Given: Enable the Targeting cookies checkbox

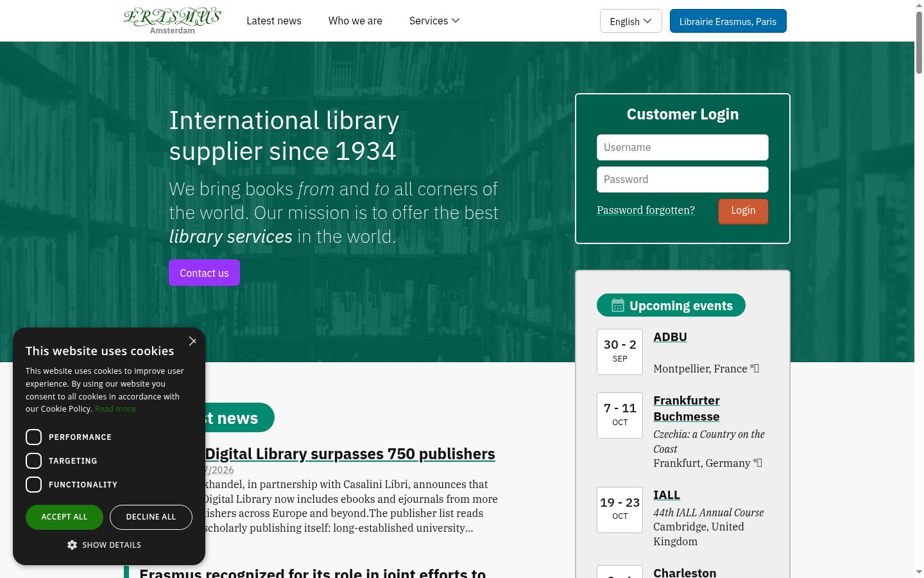Looking at the screenshot, I should 33,461.
